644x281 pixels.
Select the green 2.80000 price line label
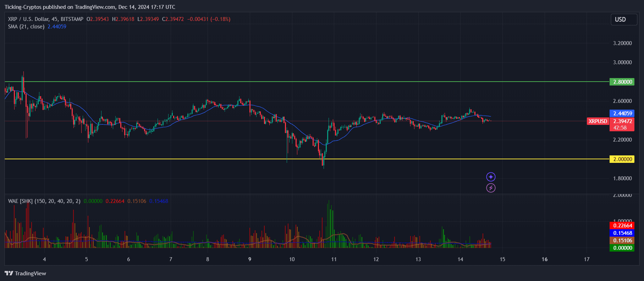[x=622, y=82]
